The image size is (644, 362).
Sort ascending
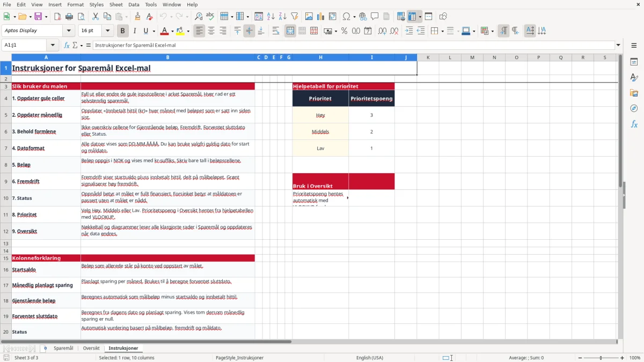(270, 17)
